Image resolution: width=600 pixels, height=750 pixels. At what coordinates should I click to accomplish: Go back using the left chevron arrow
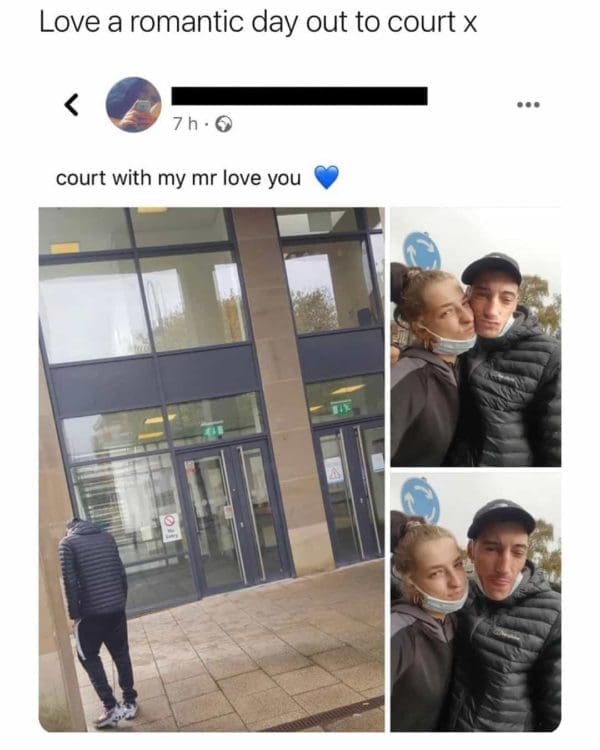71,105
